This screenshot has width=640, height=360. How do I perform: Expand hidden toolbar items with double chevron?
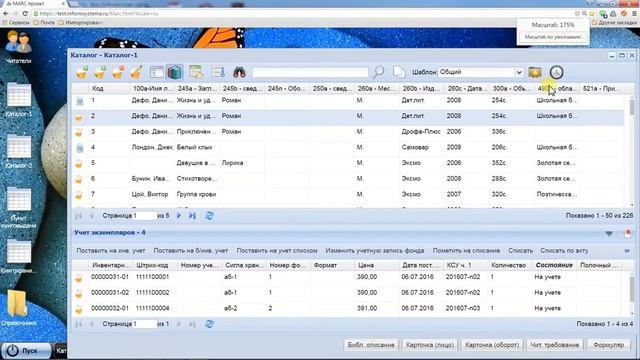pos(627,251)
